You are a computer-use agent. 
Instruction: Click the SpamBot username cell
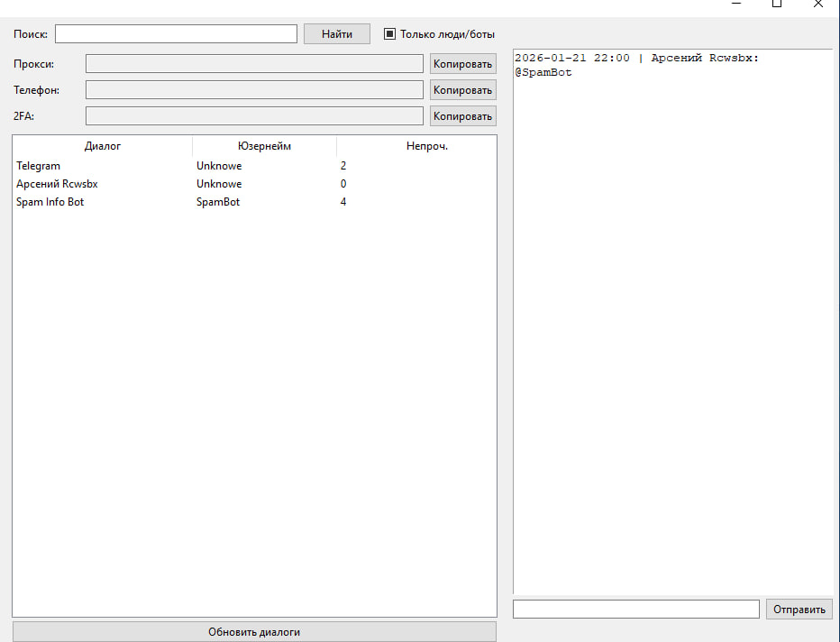(x=218, y=202)
